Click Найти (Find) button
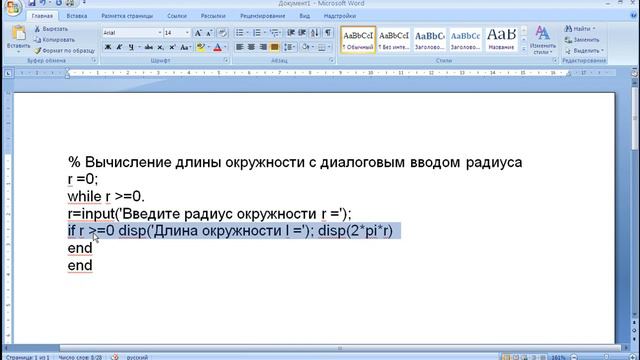This screenshot has width=640, height=360. coord(580,29)
